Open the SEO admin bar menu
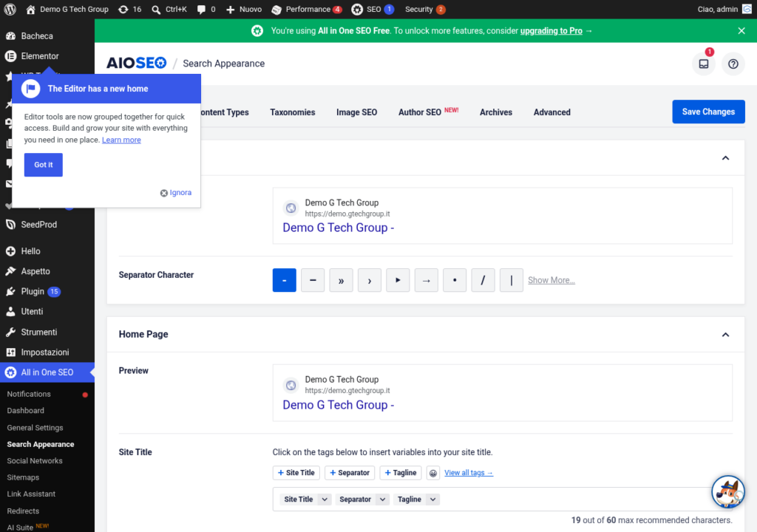Viewport: 757px width, 532px height. click(x=373, y=9)
